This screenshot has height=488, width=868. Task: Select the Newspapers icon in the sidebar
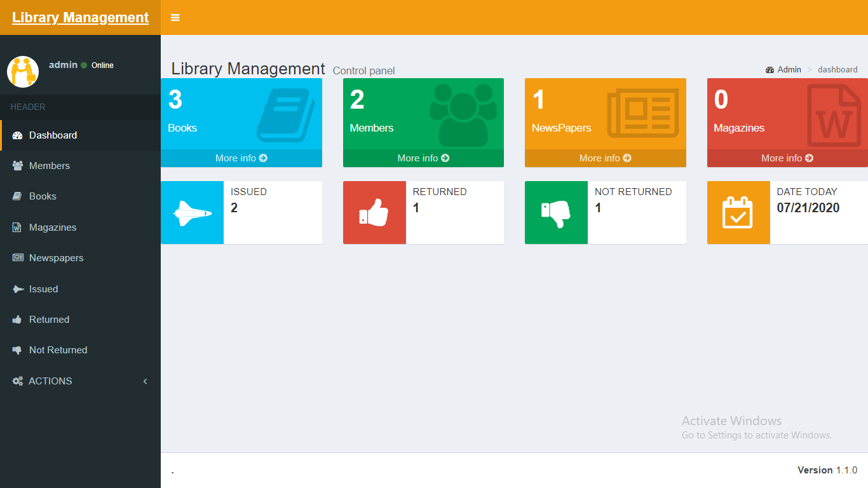coord(17,257)
